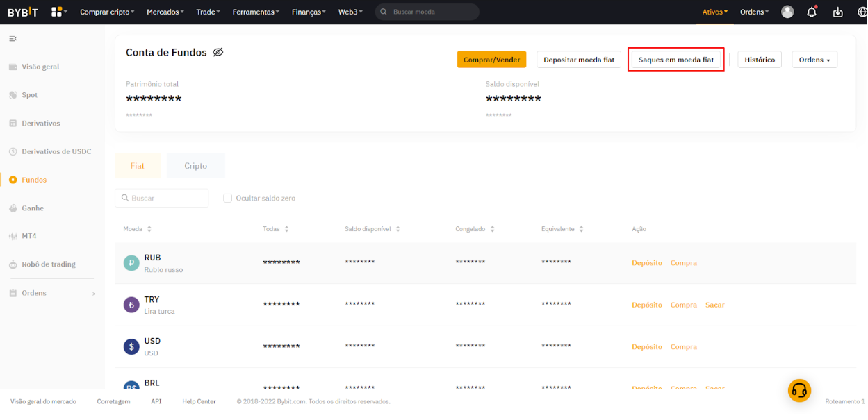Open the Comprar cripto dropdown menu

107,12
